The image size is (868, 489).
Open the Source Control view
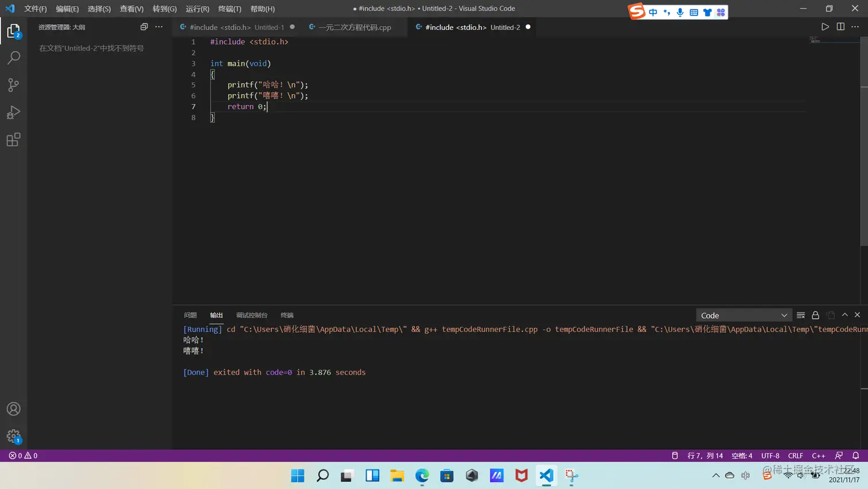[13, 85]
